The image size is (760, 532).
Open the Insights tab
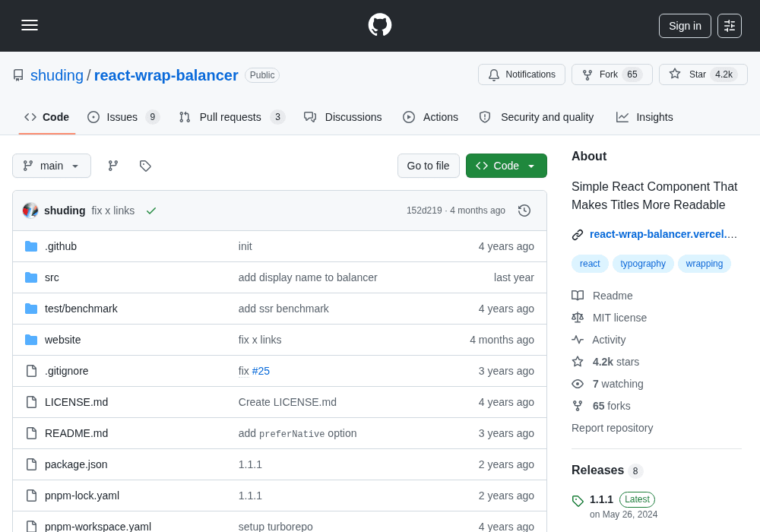coord(644,117)
